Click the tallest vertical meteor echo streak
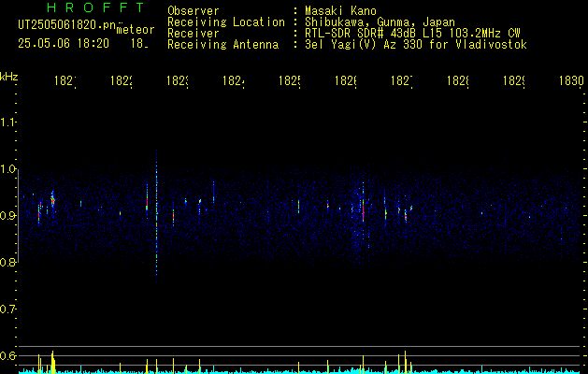Screen dimensions: 588x374 click(x=156, y=214)
